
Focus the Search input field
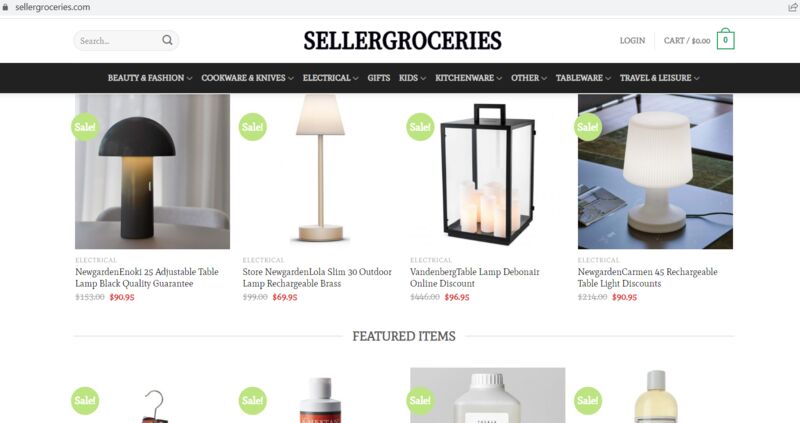pos(119,40)
